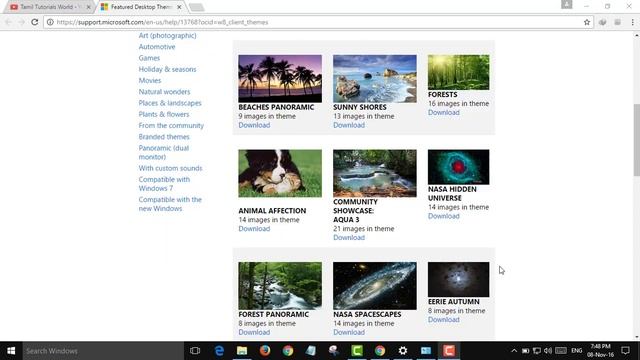Open the green Camtasia taskbar icon
The image size is (640, 360).
click(x=357, y=351)
